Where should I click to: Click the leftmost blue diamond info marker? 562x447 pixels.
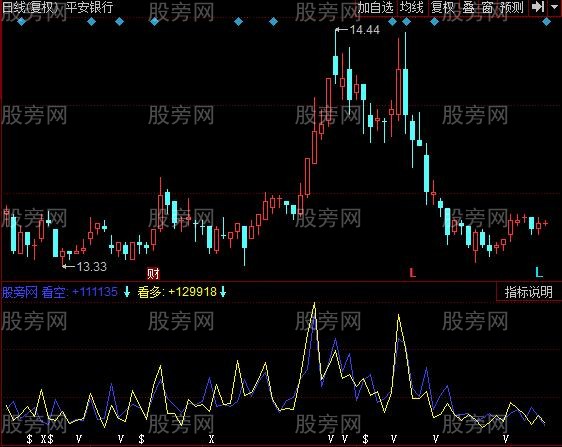pyautogui.click(x=22, y=22)
